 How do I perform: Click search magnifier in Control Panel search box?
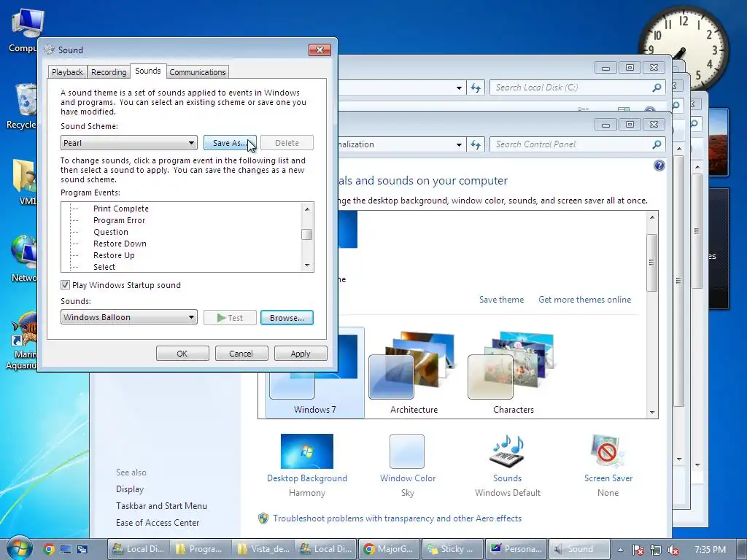[x=657, y=144]
